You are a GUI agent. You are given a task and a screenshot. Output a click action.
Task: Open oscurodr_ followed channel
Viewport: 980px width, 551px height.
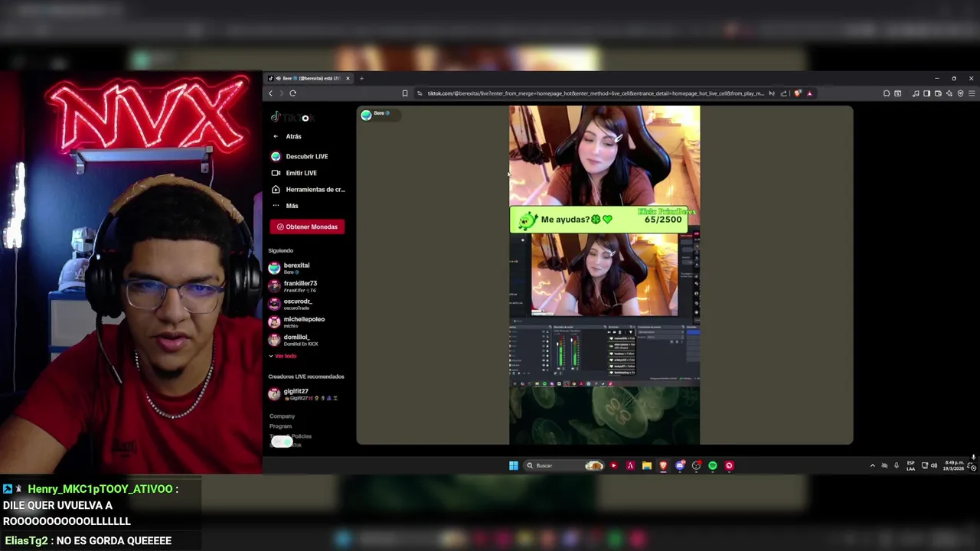coord(291,304)
